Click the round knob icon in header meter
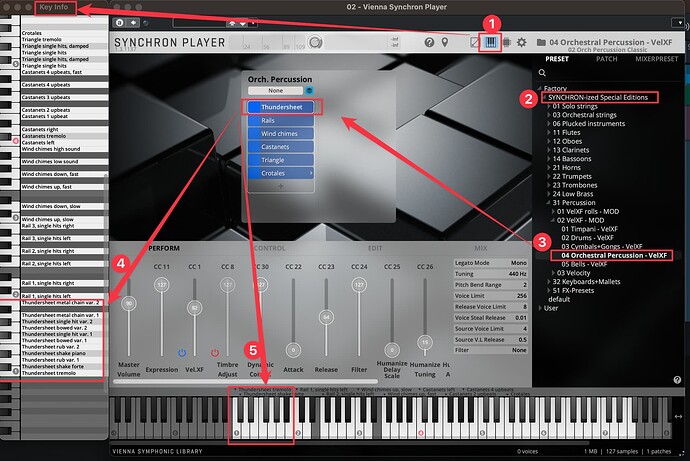 pyautogui.click(x=315, y=42)
